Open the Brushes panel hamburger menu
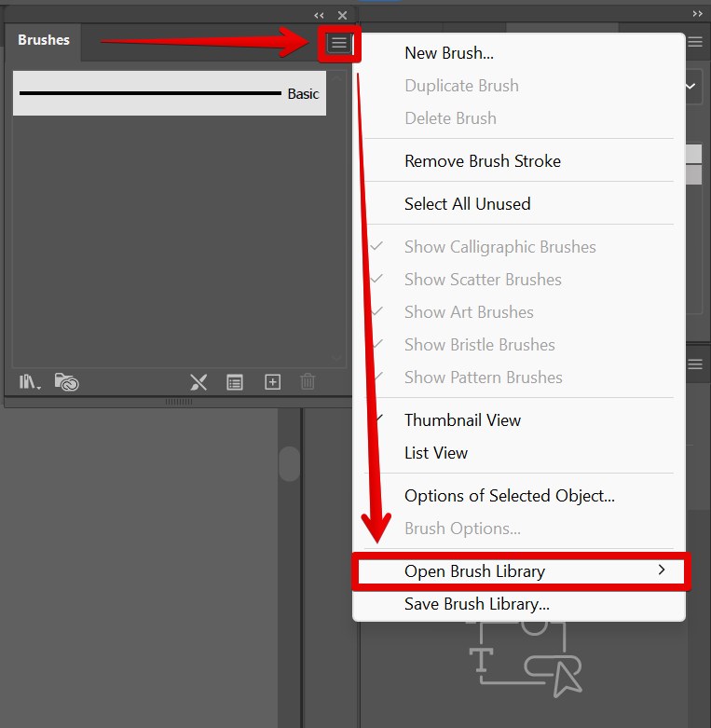711x728 pixels. pos(339,44)
